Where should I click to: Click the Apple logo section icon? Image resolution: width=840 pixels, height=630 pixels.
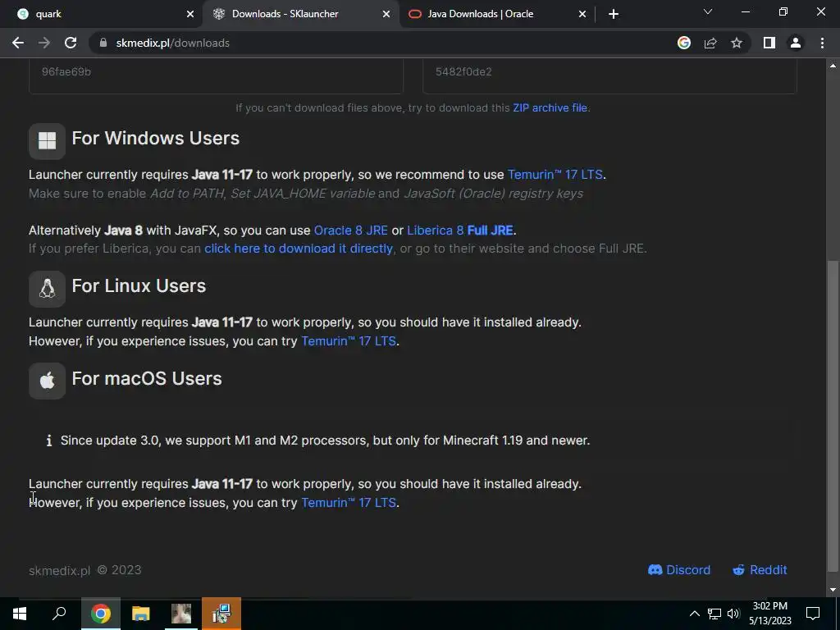47,381
